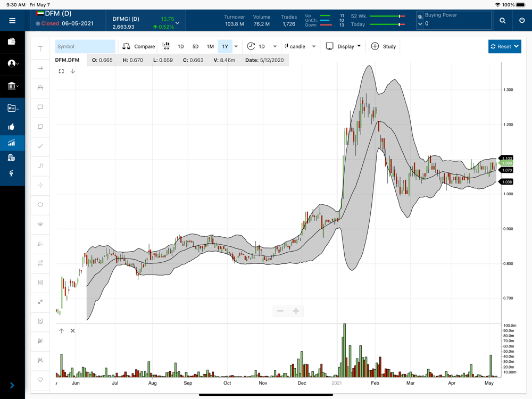Click the range selector icon

pos(166,46)
